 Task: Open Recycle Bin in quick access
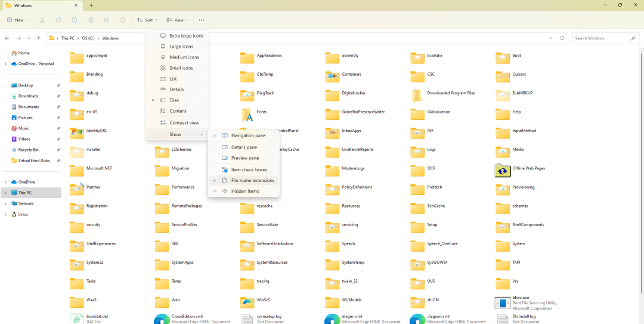[29, 150]
